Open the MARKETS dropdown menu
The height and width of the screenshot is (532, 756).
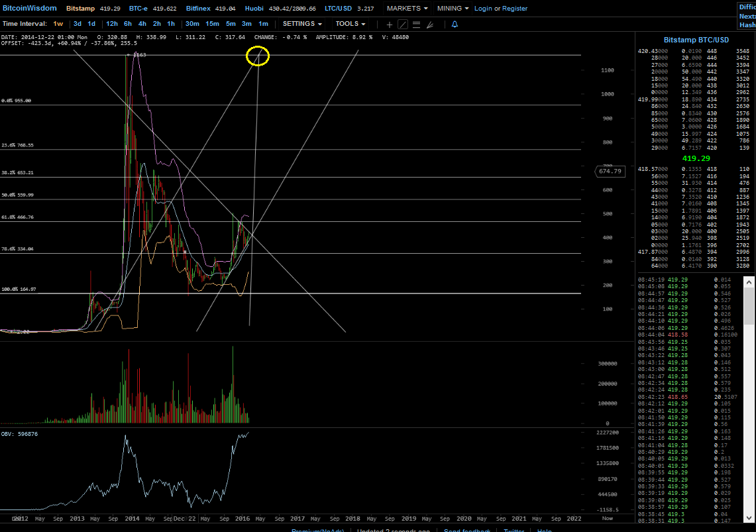click(x=407, y=8)
